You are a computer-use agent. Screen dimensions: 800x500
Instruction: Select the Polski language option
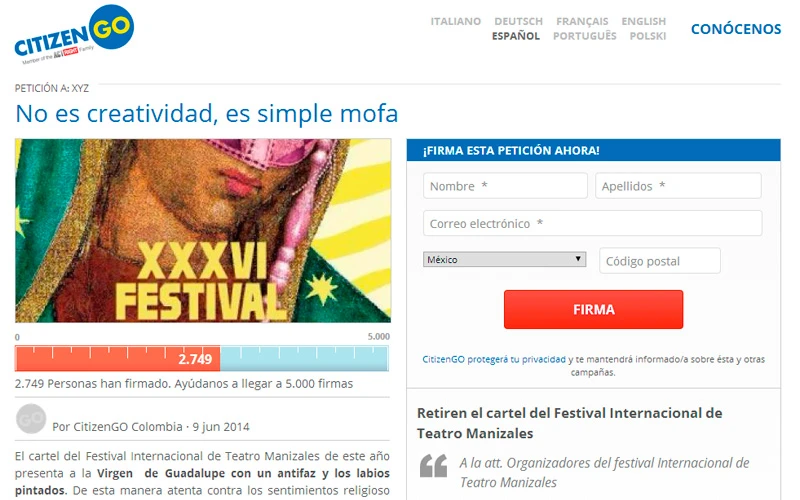pos(647,36)
